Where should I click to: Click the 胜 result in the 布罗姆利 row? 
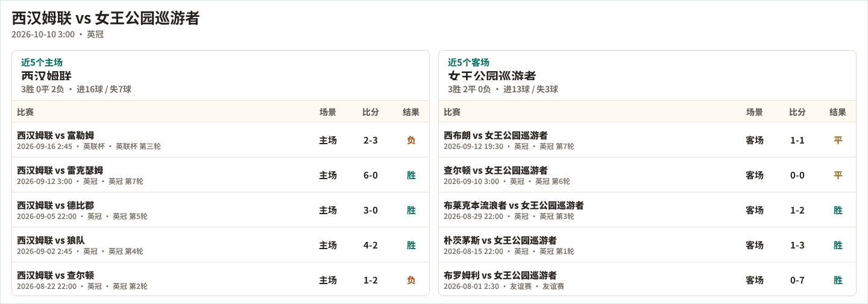pos(838,280)
